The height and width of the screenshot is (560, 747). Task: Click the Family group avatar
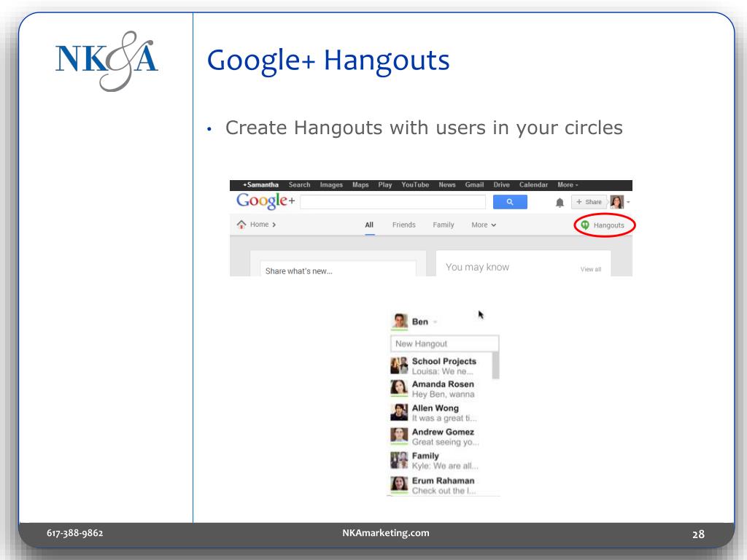(x=399, y=460)
